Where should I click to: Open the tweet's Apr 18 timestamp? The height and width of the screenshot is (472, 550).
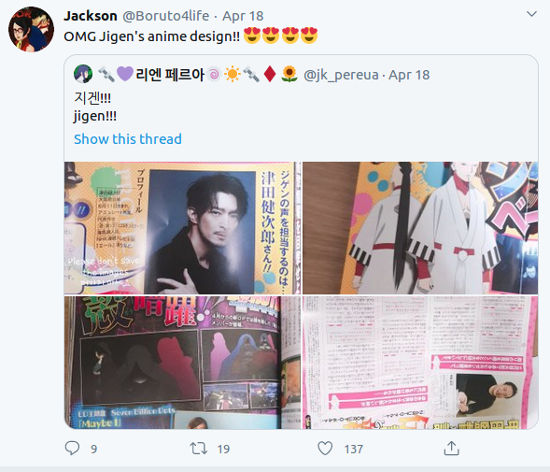243,16
